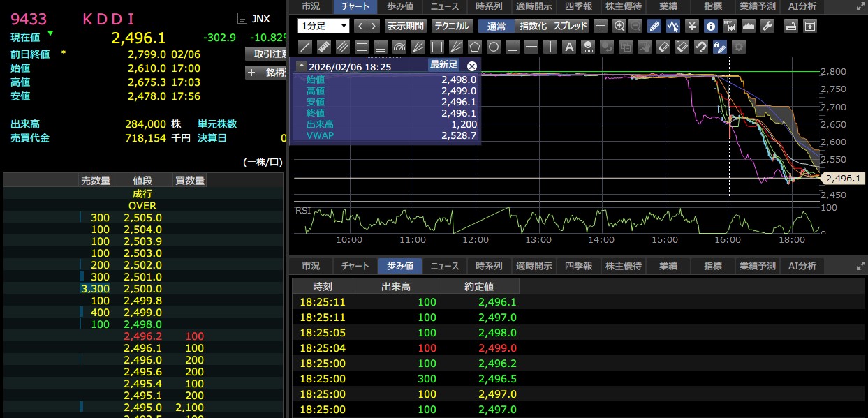Click the 2,496.5 tick with volume 300

pyautogui.click(x=497, y=378)
